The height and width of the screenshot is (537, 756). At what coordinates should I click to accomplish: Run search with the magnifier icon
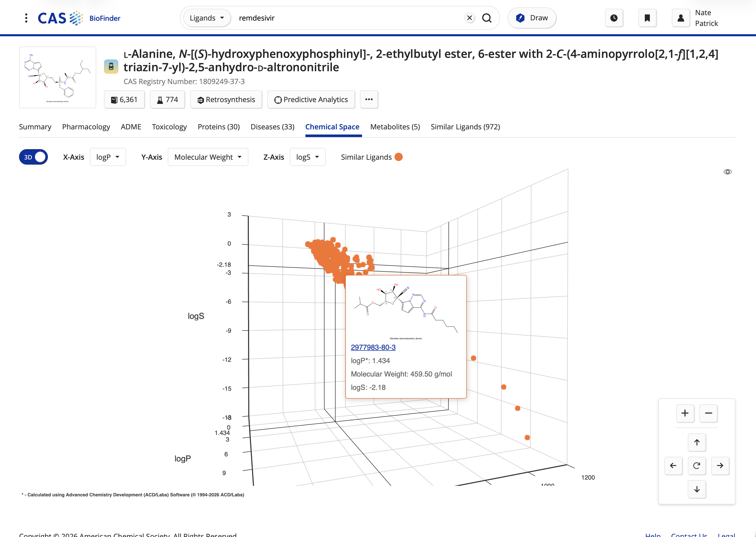(487, 18)
